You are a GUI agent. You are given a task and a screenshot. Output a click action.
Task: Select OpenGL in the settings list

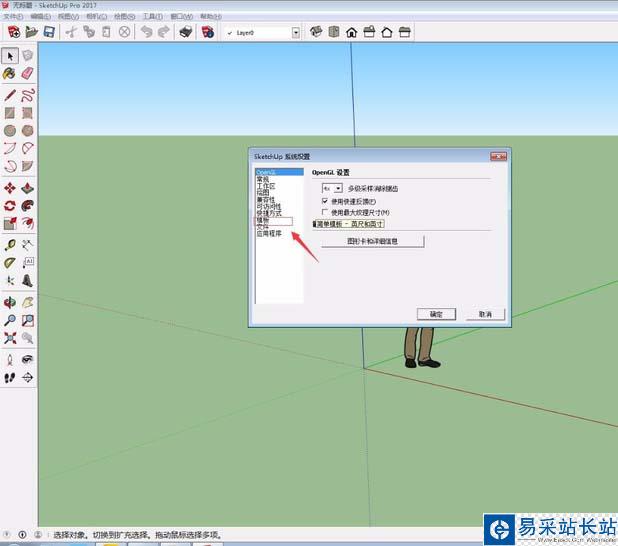pyautogui.click(x=279, y=172)
